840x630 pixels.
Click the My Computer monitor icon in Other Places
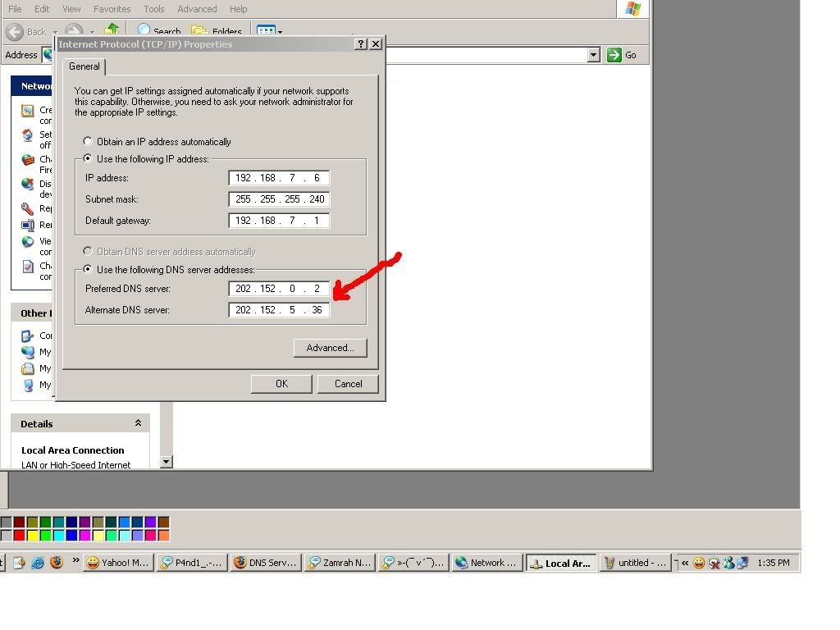pos(27,385)
